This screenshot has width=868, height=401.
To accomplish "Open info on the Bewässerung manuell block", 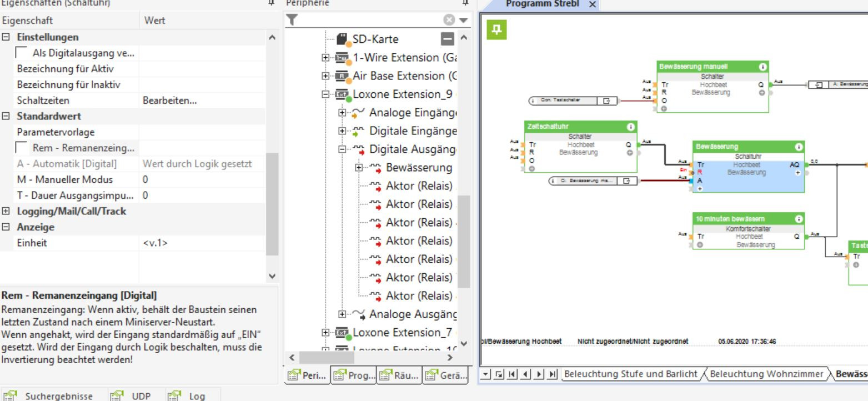I will click(x=762, y=67).
